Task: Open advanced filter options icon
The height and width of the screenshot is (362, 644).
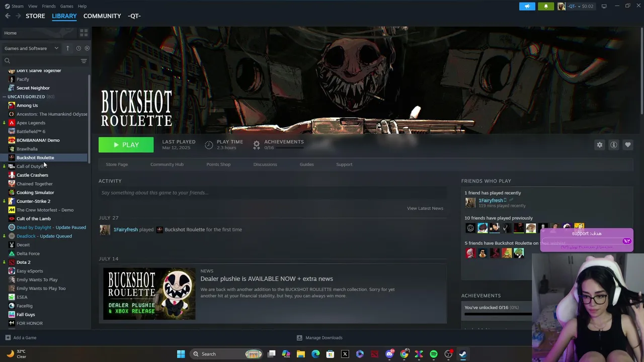Action: pos(84,61)
